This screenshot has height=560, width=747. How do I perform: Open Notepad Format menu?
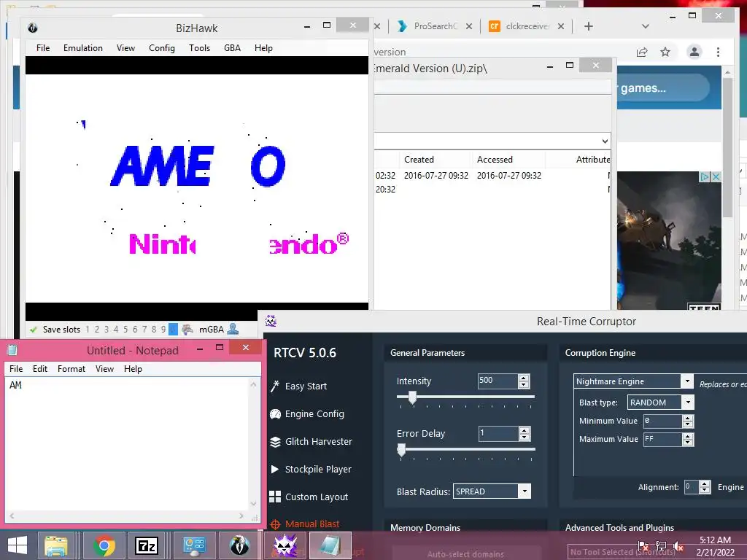(x=71, y=368)
